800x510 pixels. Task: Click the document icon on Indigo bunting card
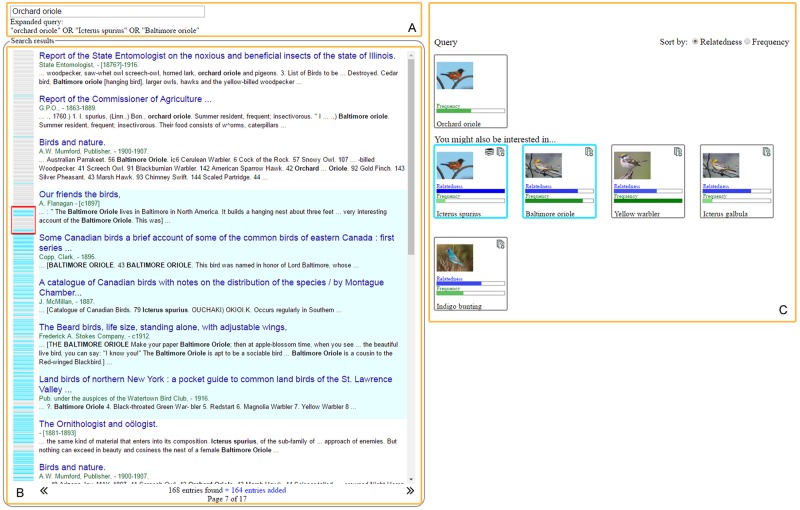click(x=500, y=244)
